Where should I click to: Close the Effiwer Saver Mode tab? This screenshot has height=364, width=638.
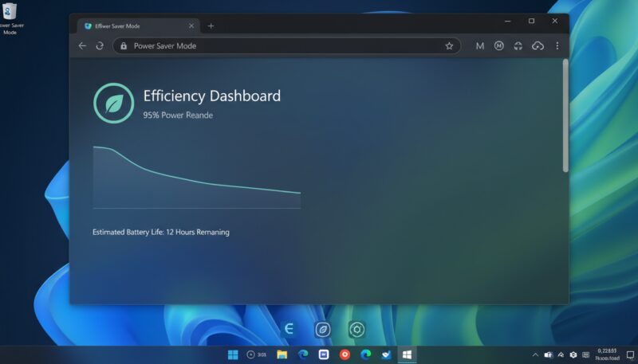pos(191,26)
